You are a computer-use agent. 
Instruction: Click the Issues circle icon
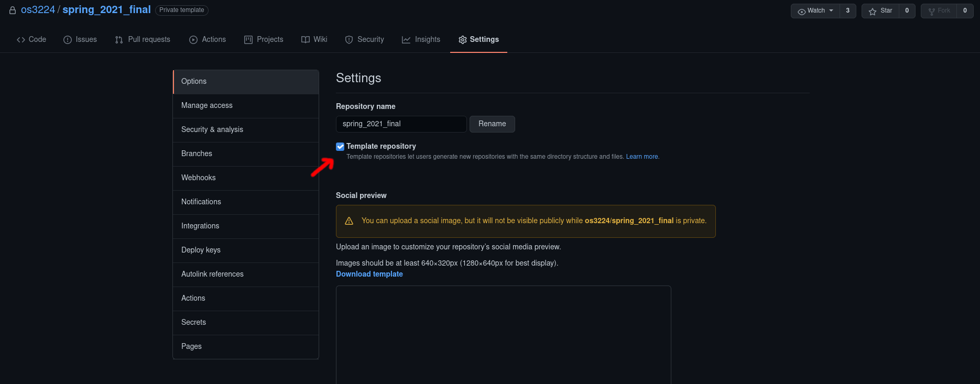(x=68, y=40)
